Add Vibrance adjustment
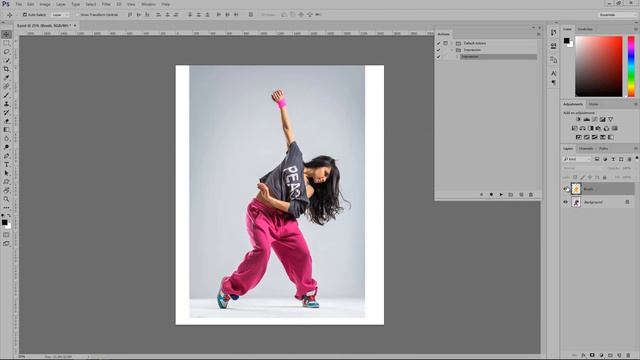 (611, 120)
